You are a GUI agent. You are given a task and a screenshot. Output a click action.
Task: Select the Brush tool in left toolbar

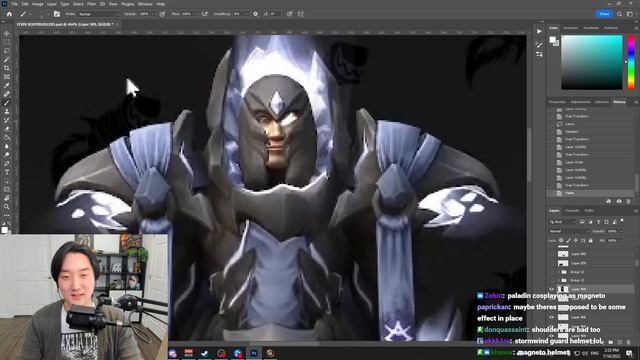(x=7, y=103)
